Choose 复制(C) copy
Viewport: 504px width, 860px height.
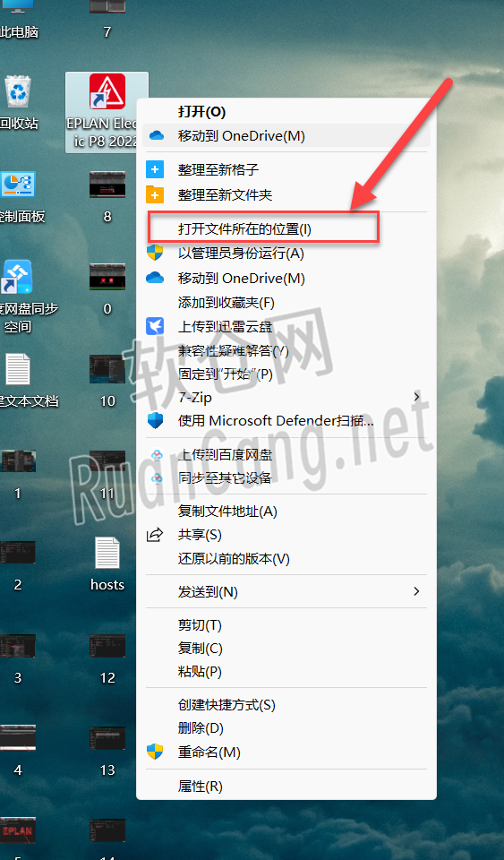[286, 649]
